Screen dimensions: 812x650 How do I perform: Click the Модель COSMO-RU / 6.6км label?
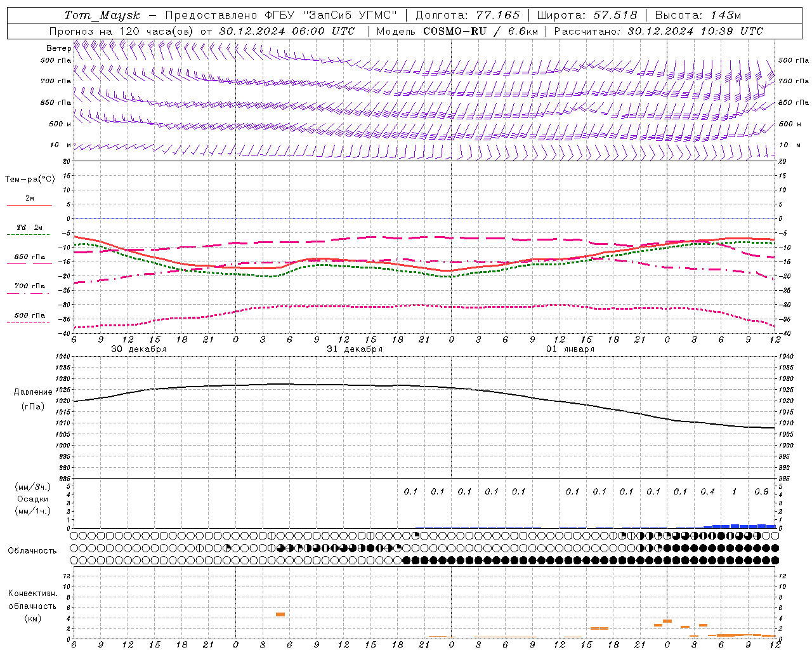click(457, 31)
